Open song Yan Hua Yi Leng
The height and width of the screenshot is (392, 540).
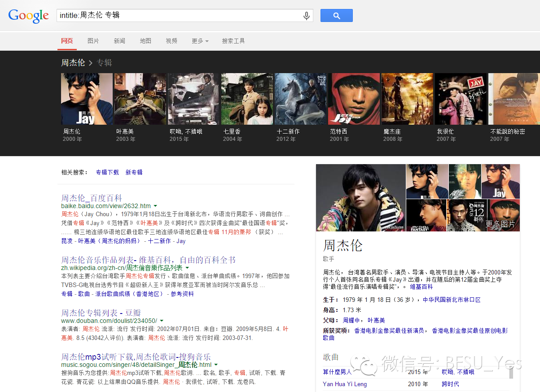[x=345, y=384]
